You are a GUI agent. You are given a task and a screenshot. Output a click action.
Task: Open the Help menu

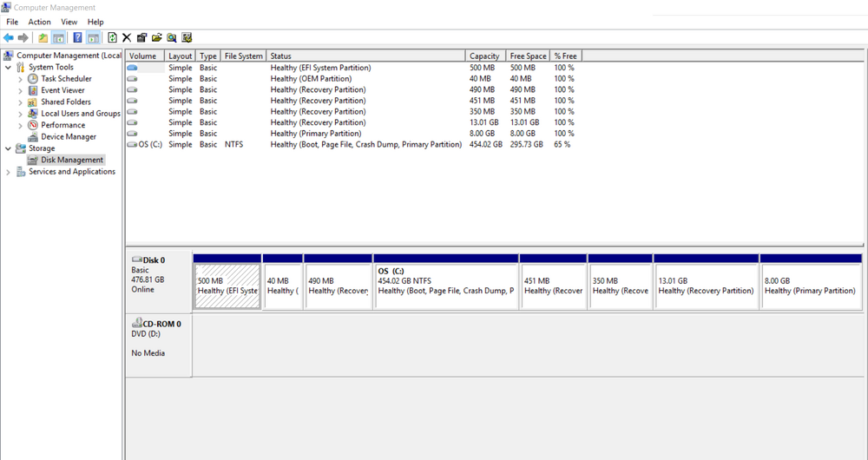click(x=95, y=23)
